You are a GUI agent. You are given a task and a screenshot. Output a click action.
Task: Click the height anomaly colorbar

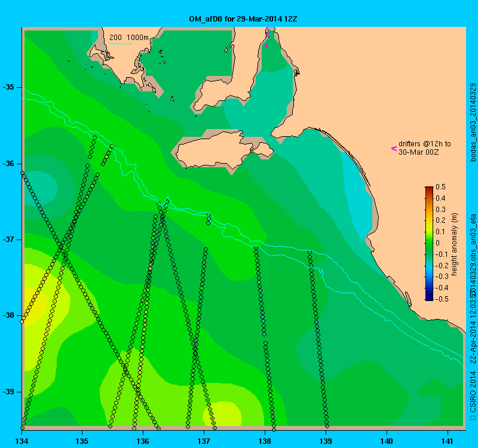tap(429, 244)
